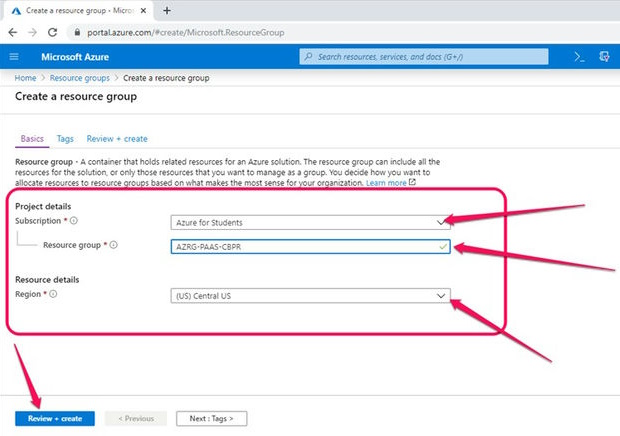Open the Azure portal hamburger menu
620x436 pixels.
[x=14, y=57]
